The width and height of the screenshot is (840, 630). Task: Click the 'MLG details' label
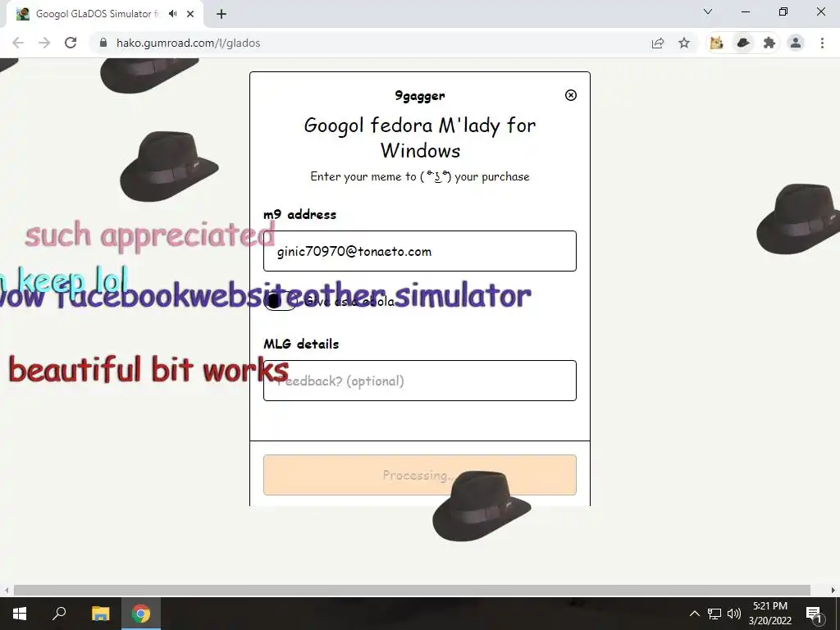(301, 344)
